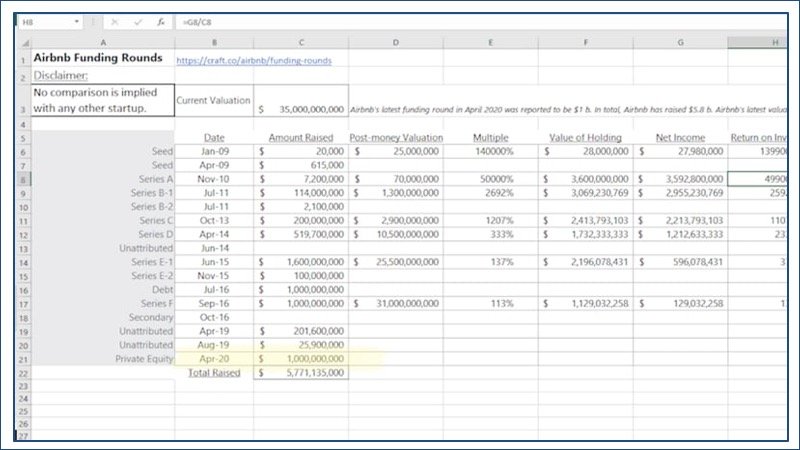The width and height of the screenshot is (800, 450).
Task: Select the 'Debt' label cell
Action: click(103, 289)
